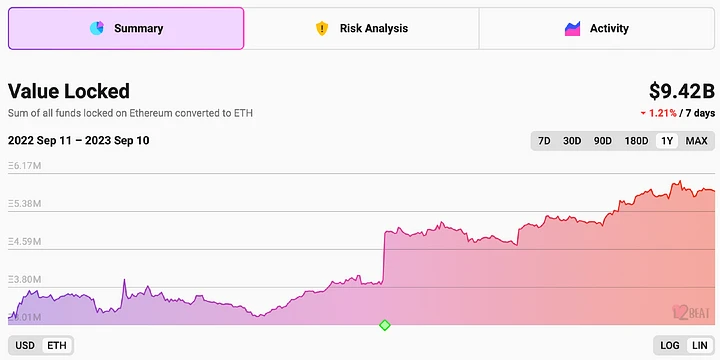Toggle the chart to LOG scale
This screenshot has width=720, height=360.
pyautogui.click(x=670, y=345)
